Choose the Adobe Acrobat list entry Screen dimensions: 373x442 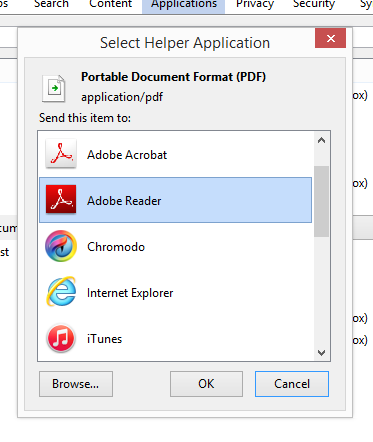(176, 154)
